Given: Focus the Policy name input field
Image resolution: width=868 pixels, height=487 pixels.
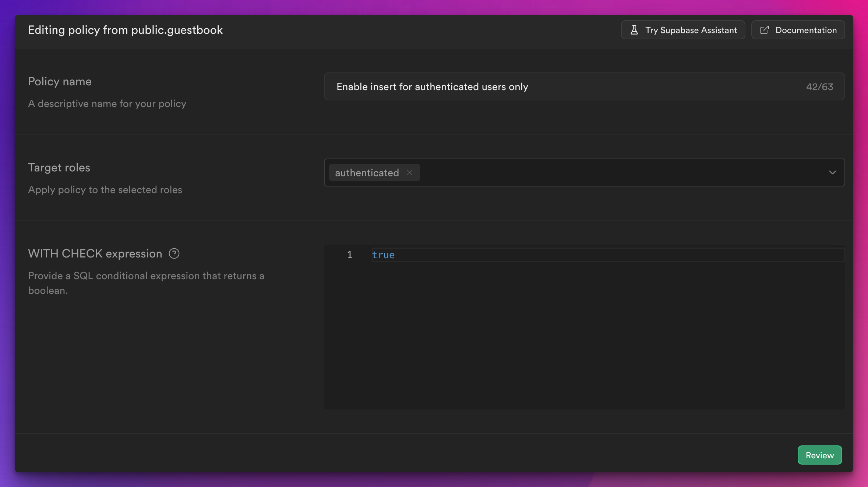Looking at the screenshot, I should (584, 86).
